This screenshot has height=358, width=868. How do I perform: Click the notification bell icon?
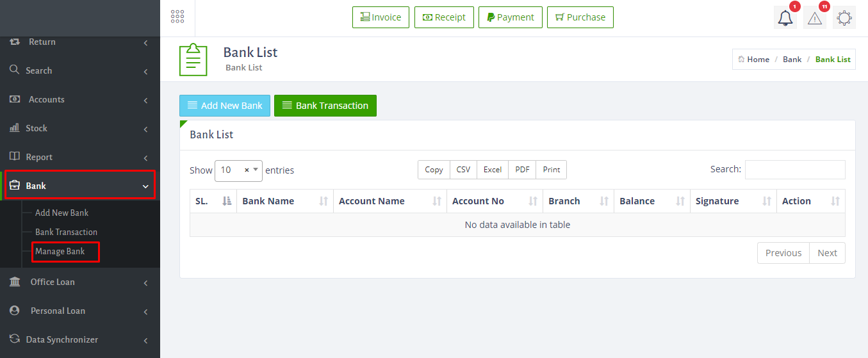click(x=785, y=18)
